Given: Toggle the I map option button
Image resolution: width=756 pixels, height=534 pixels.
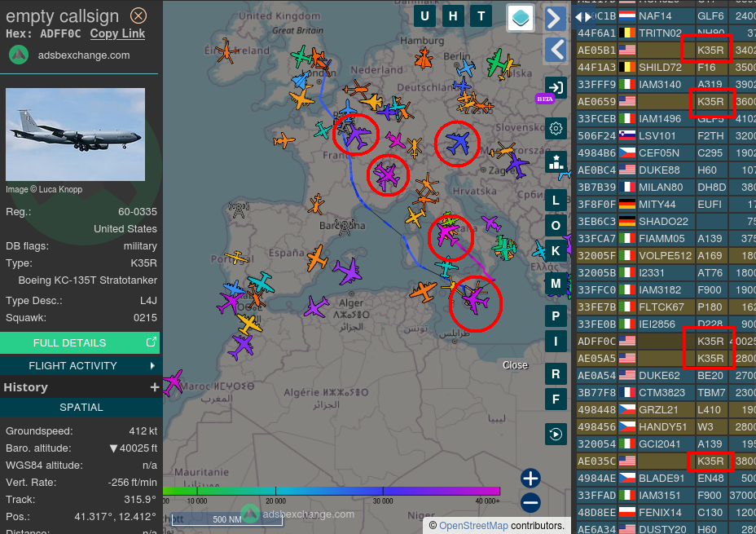Looking at the screenshot, I should coord(556,341).
